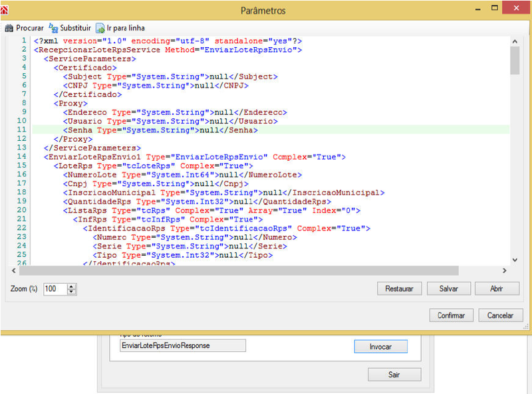Screen dimensions: 532x394
Task: Click the opening Proxy tag line 8
Action: point(70,104)
